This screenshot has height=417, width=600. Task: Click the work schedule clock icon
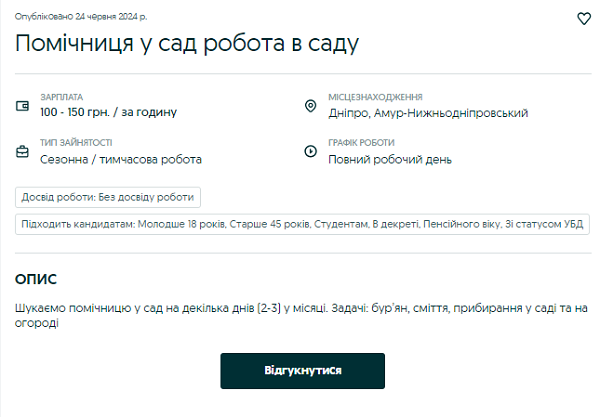(x=310, y=152)
